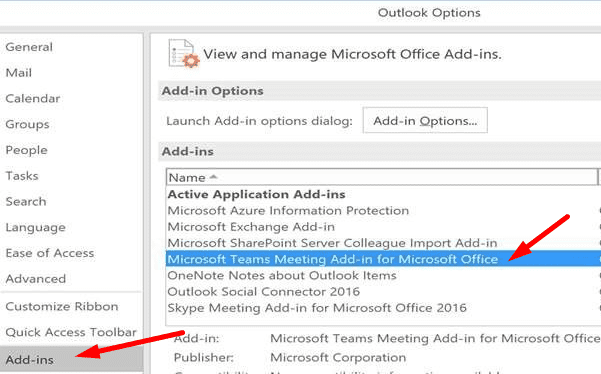Select the Search options category
601x374 pixels.
point(26,202)
